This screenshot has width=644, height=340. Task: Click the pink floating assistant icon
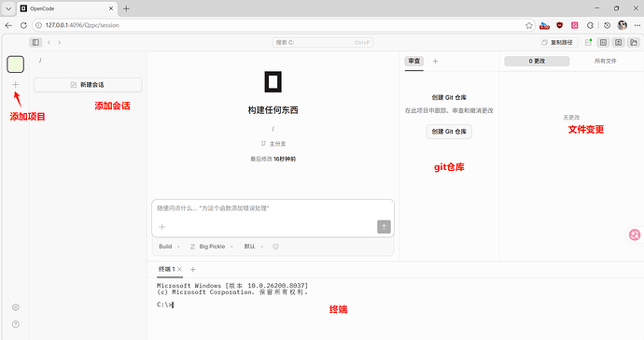(635, 234)
